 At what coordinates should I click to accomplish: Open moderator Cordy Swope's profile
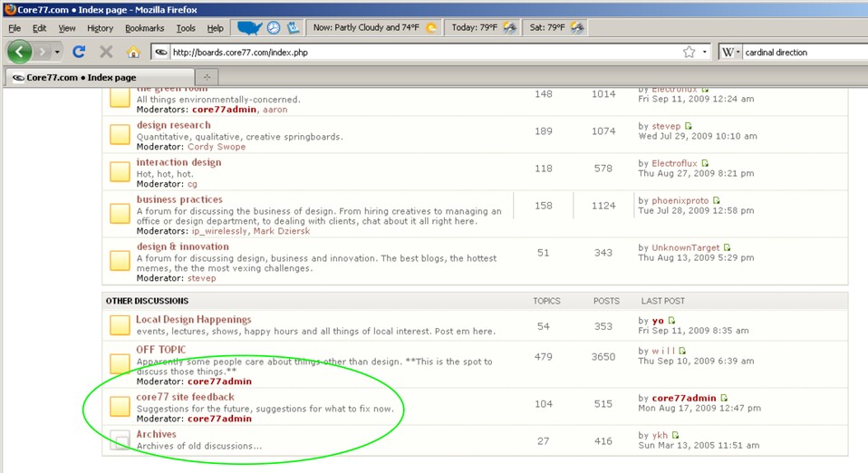(x=217, y=147)
